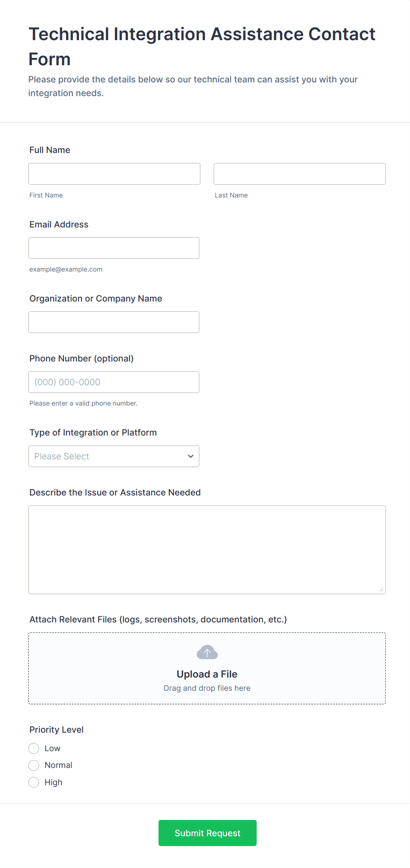Click the Organization or Company Name field
The image size is (410, 868).
(114, 322)
